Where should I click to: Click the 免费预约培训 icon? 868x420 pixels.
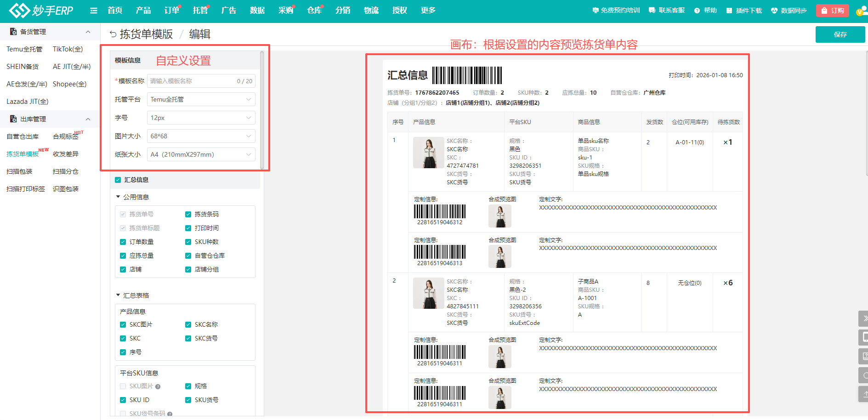point(596,11)
